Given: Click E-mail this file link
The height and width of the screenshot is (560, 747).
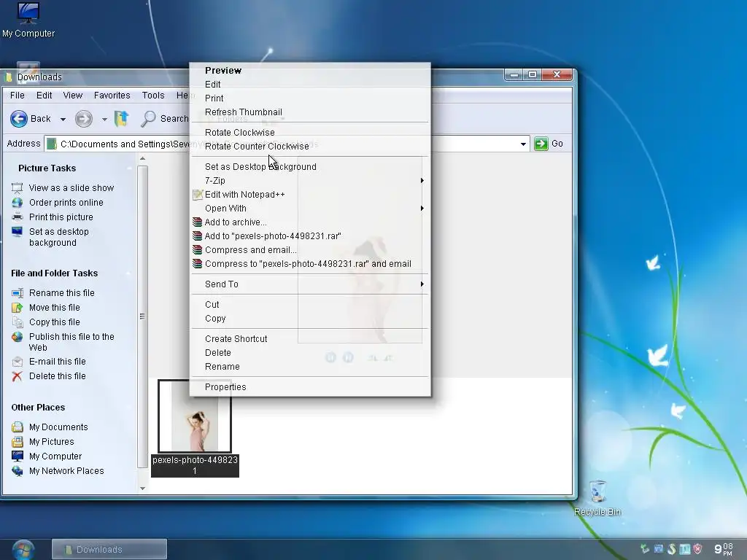Looking at the screenshot, I should [x=57, y=362].
